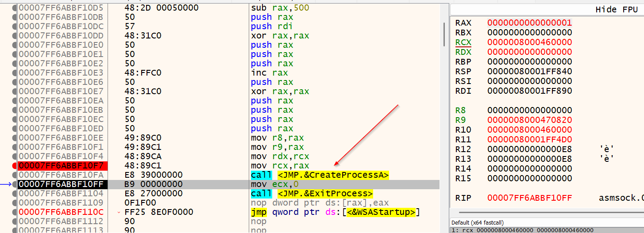Select the RCX register value
Screen dimensions: 644x233
529,42
